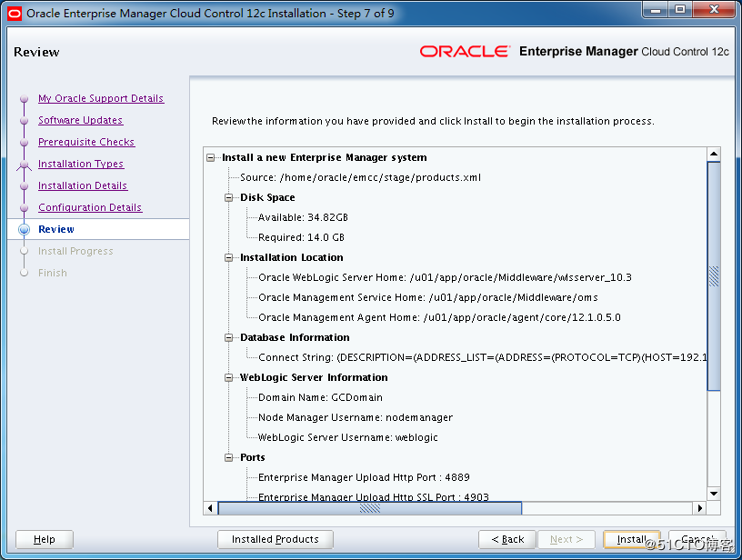Minimize the installer window
The width and height of the screenshot is (742, 560).
[x=656, y=9]
